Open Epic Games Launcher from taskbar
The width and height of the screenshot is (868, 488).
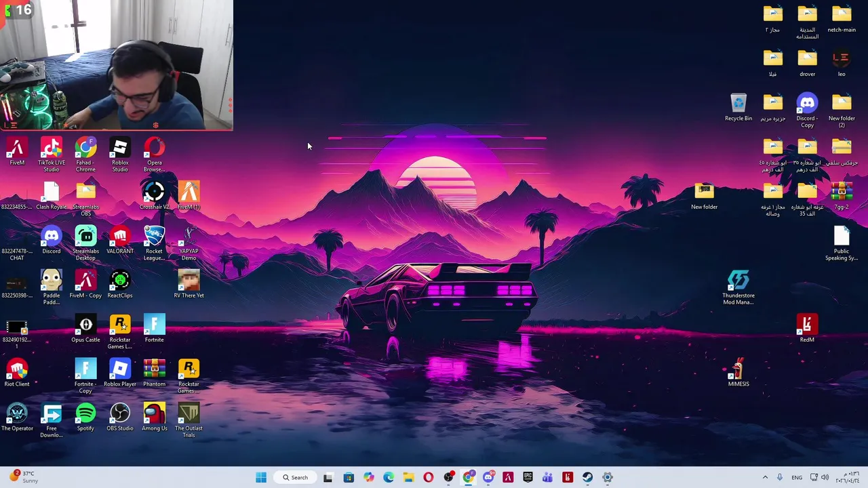click(528, 477)
